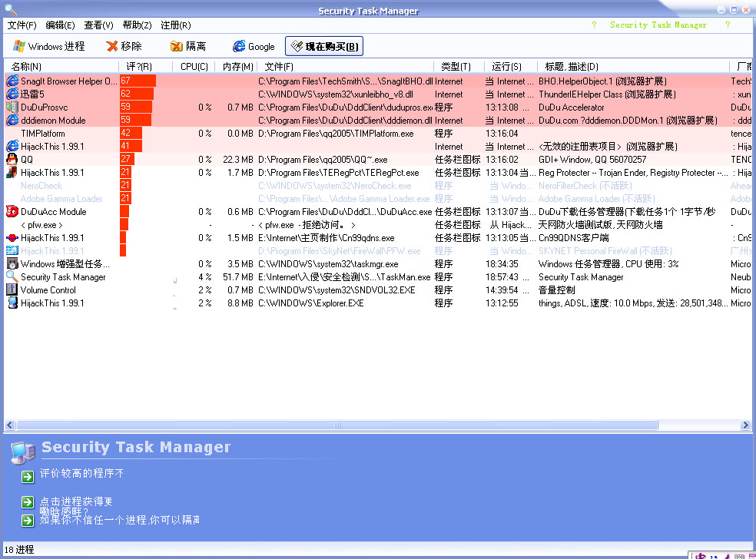
Task: Sort by CPU(C) column header
Action: point(194,67)
